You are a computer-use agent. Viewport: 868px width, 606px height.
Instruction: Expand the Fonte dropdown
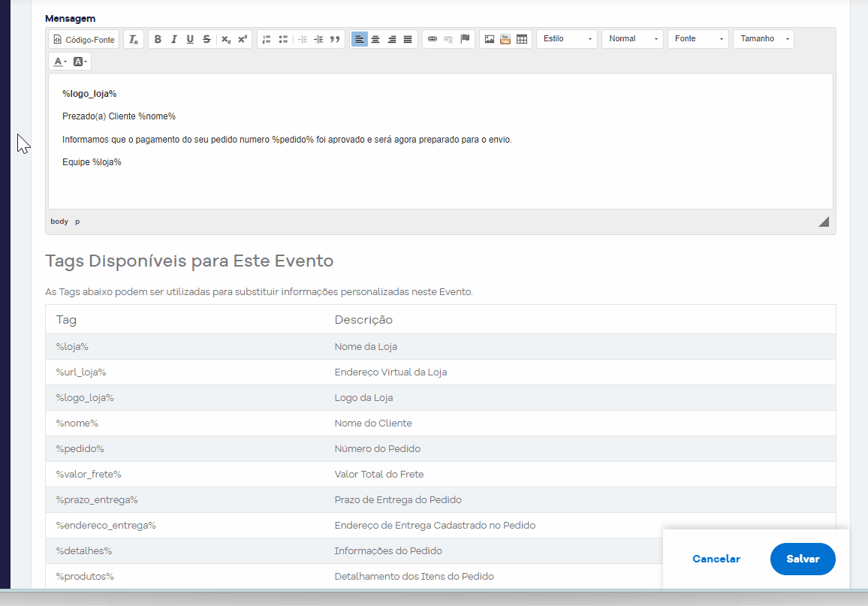click(698, 39)
